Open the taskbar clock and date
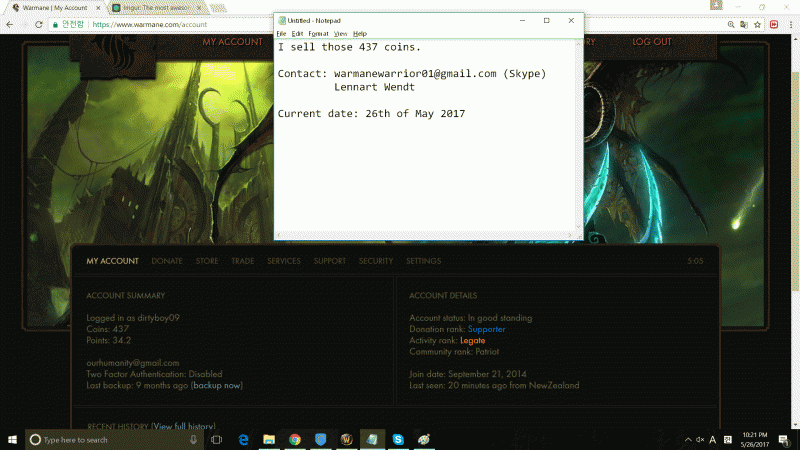 755,439
